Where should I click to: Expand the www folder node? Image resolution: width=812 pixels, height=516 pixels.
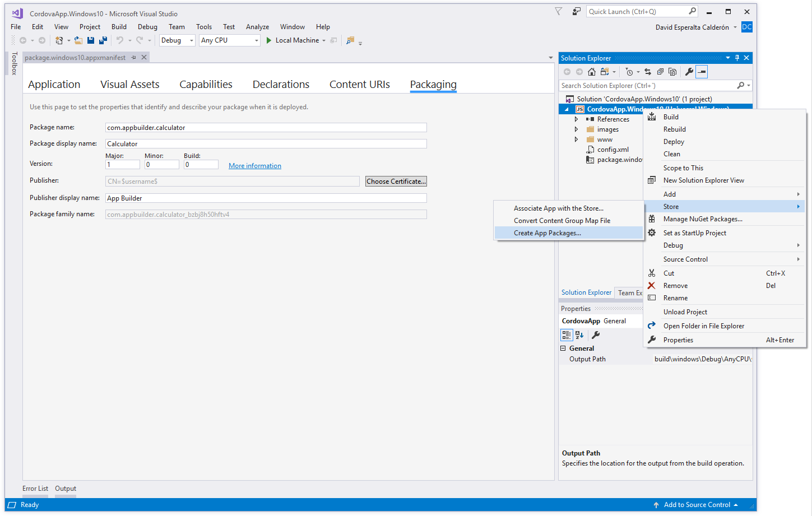(x=576, y=140)
